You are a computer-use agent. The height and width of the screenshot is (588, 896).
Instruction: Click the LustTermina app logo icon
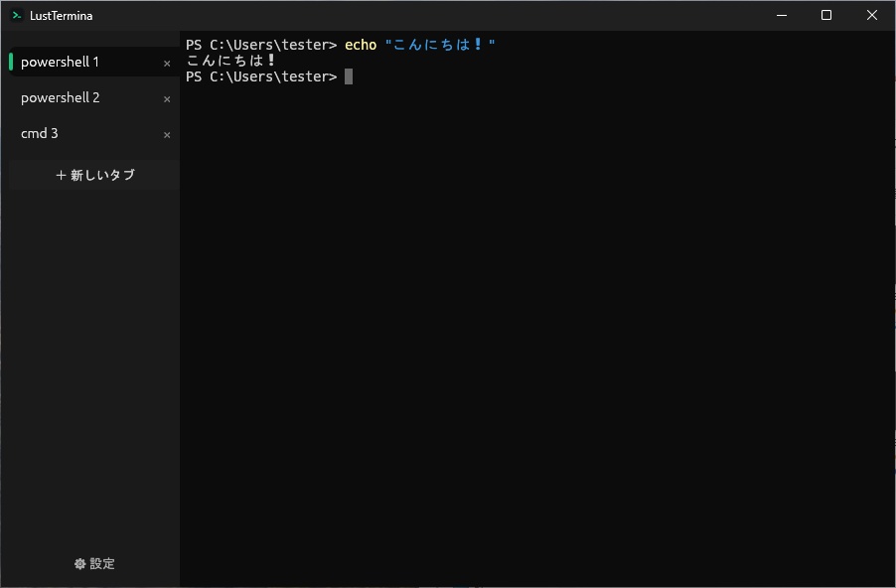[17, 16]
